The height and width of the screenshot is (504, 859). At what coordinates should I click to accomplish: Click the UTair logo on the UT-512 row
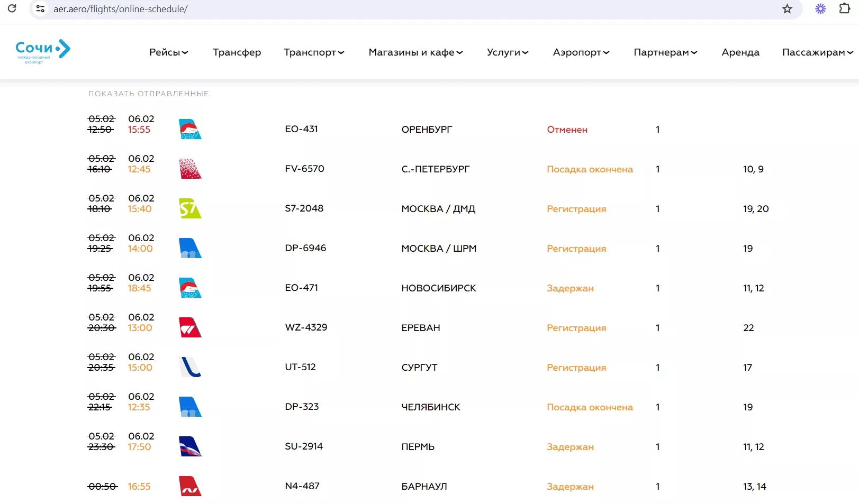(190, 367)
